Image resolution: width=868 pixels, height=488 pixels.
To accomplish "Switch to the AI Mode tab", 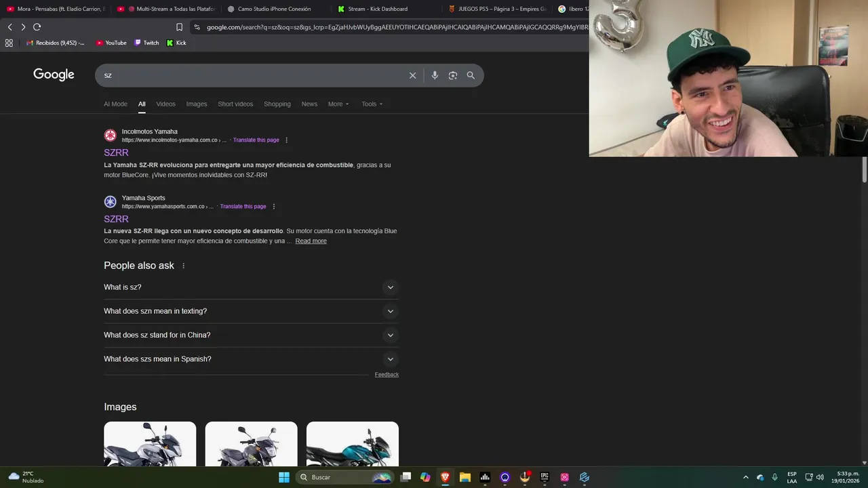I will (115, 104).
